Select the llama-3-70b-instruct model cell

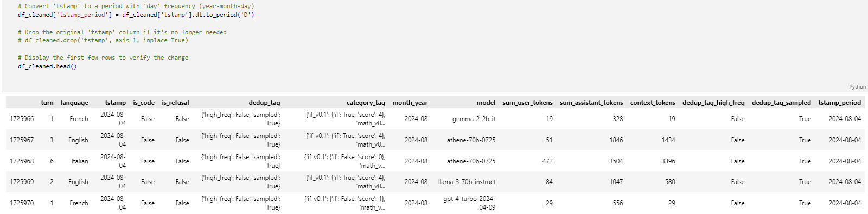click(x=467, y=182)
